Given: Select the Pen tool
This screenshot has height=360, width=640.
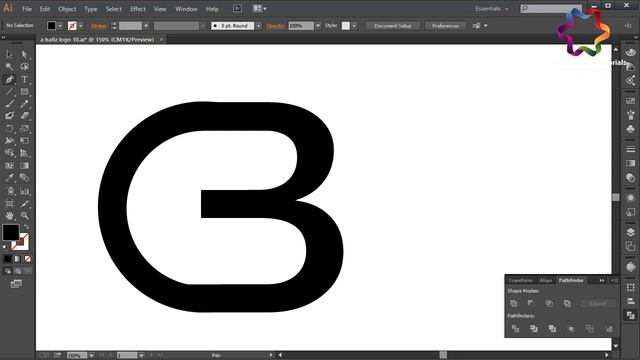Looking at the screenshot, I should coord(9,79).
